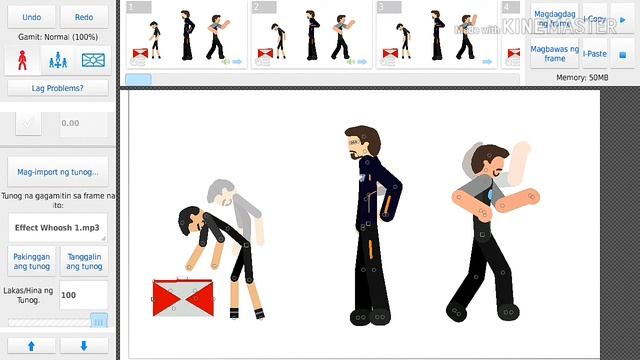Click Pakinggan ang tunog button
The image size is (640, 360).
pos(31,261)
